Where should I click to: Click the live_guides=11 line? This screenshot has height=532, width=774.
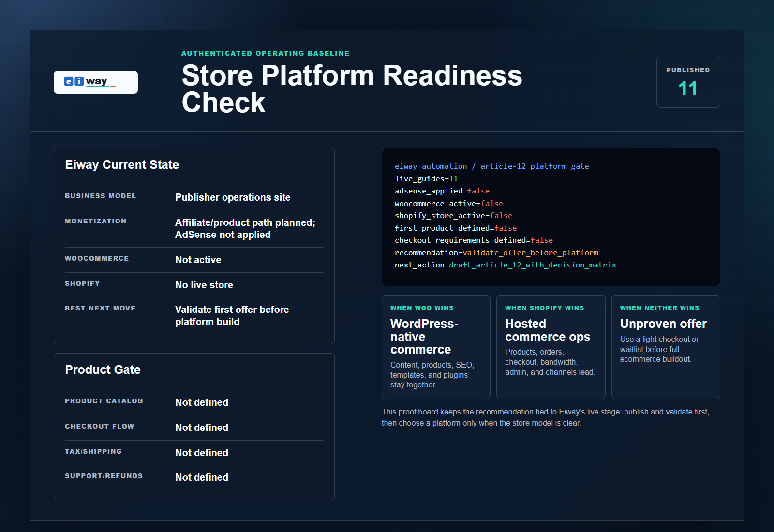click(x=426, y=179)
